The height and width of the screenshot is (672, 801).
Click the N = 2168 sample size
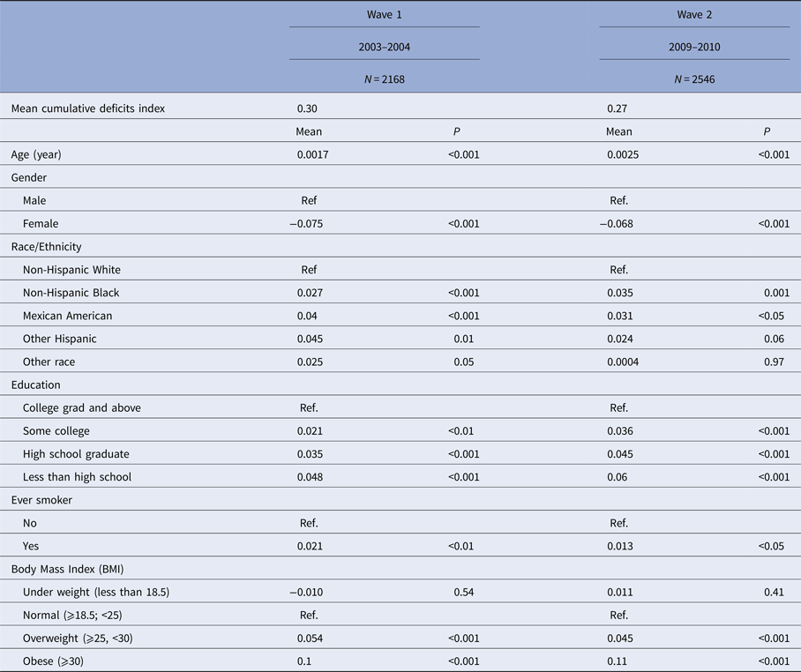point(384,78)
